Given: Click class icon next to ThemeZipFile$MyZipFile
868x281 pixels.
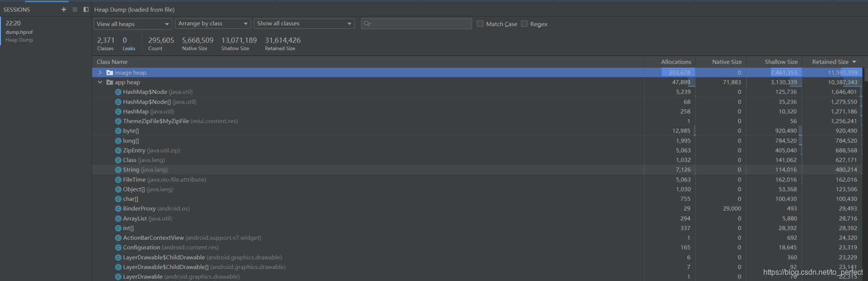Looking at the screenshot, I should coord(118,121).
